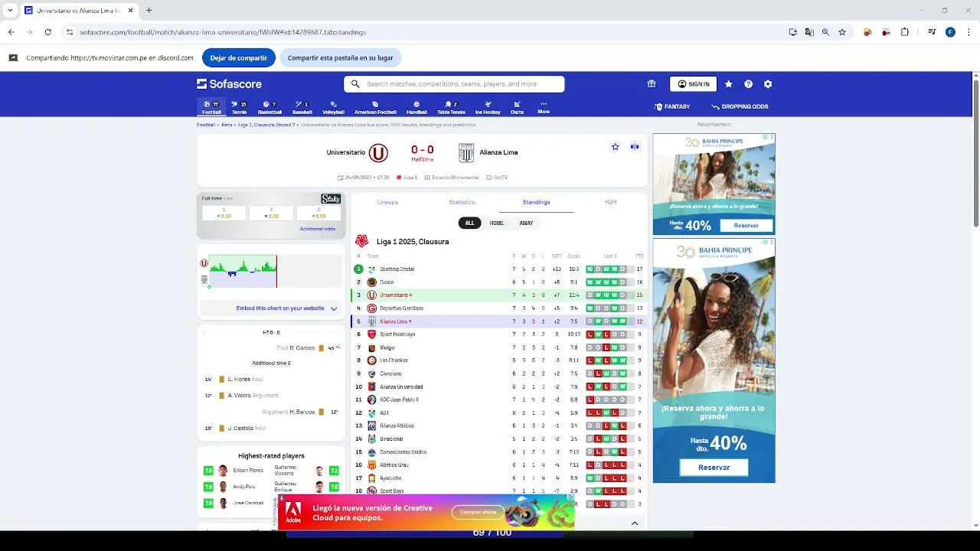The width and height of the screenshot is (980, 551).
Task: Open the help question mark icon
Action: 748,84
